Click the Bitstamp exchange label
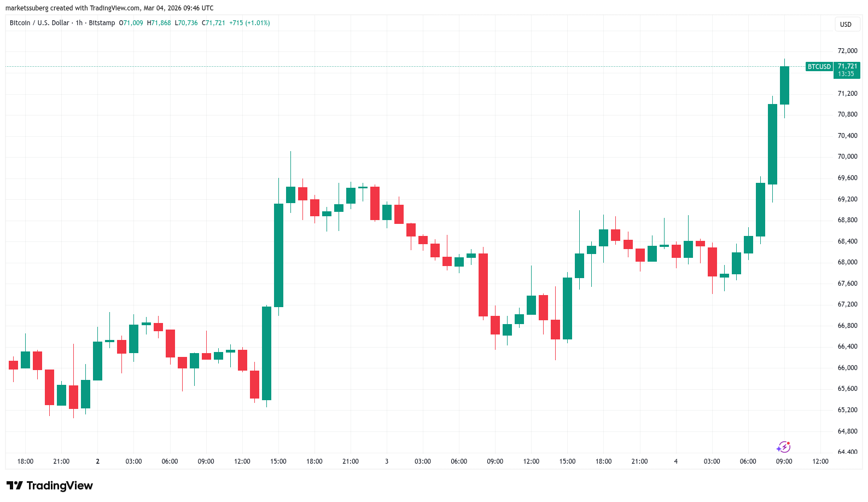The width and height of the screenshot is (868, 502). [102, 23]
